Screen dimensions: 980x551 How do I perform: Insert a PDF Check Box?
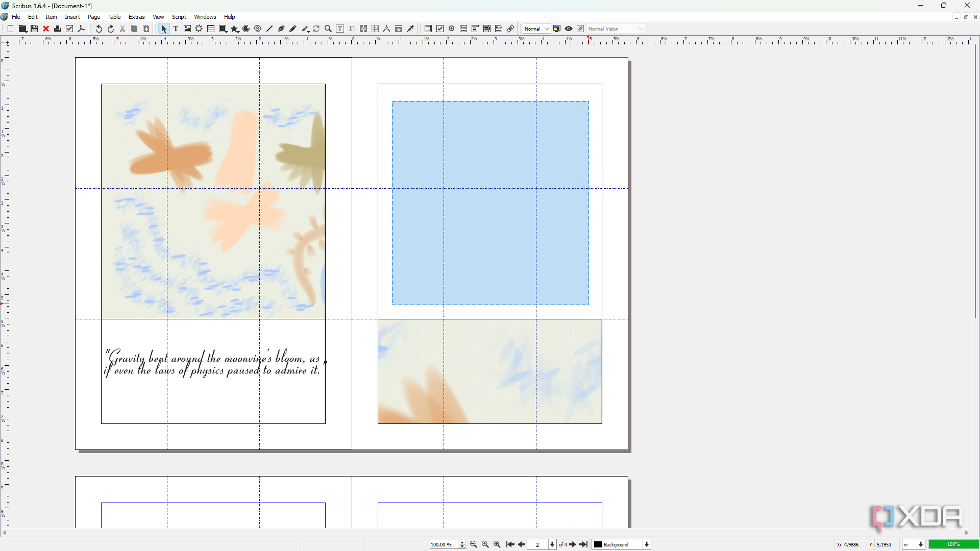click(440, 29)
